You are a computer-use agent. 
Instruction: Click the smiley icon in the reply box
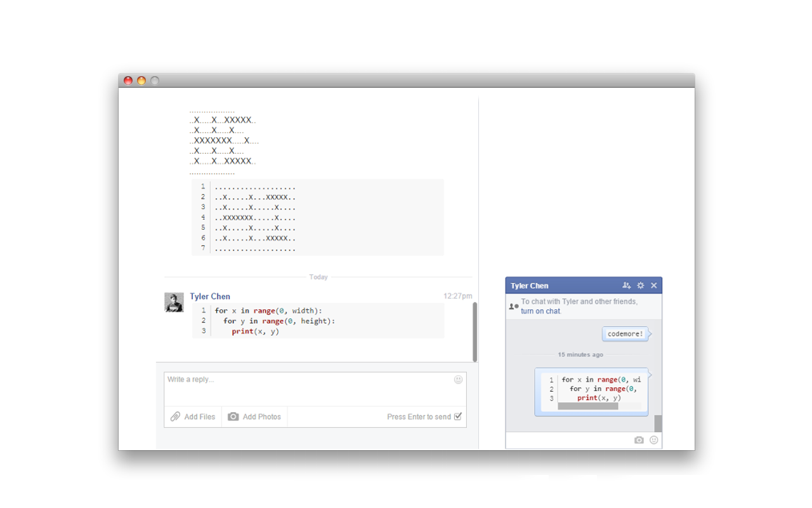click(457, 379)
